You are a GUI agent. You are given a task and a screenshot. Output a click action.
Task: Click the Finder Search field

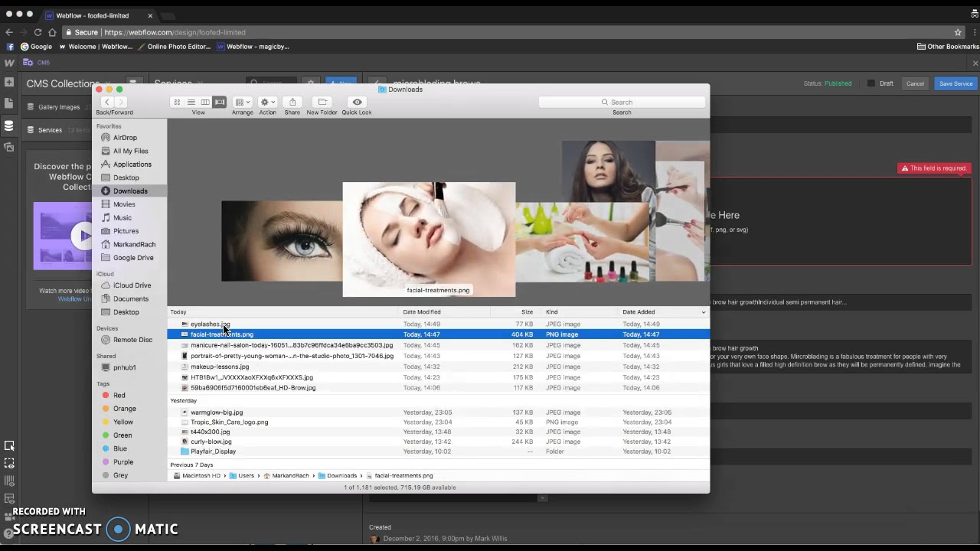click(622, 102)
